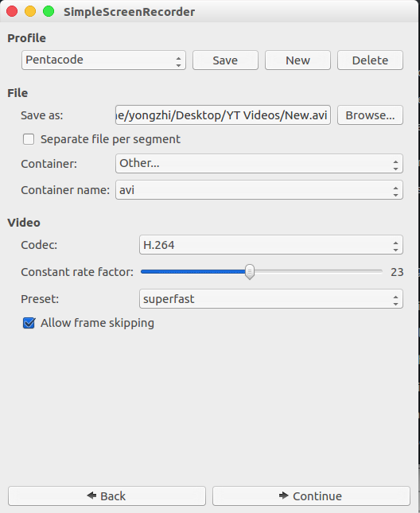Click the Preset selector arrows icon
Viewport: 420px width, 513px height.
[x=395, y=299]
